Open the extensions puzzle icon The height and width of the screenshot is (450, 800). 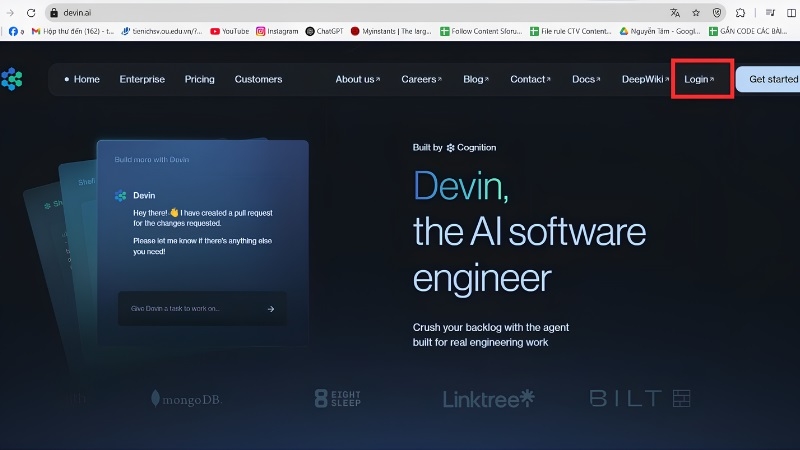pos(740,13)
